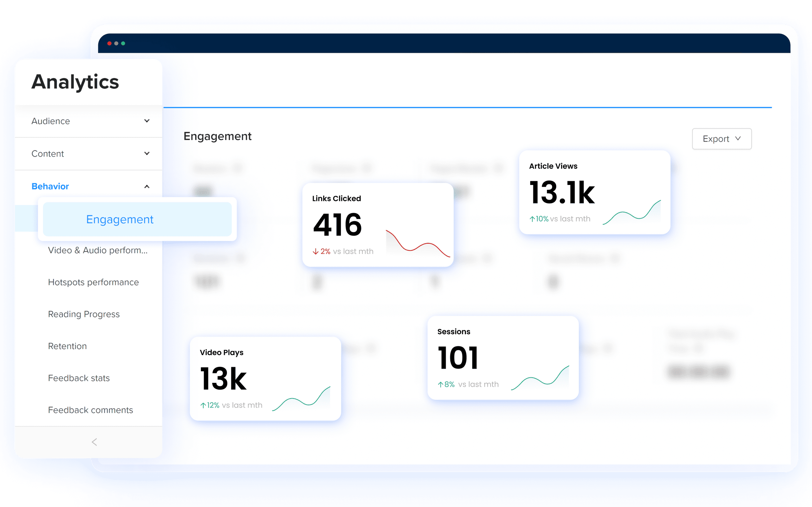Open Feedback comments page

pyautogui.click(x=90, y=410)
